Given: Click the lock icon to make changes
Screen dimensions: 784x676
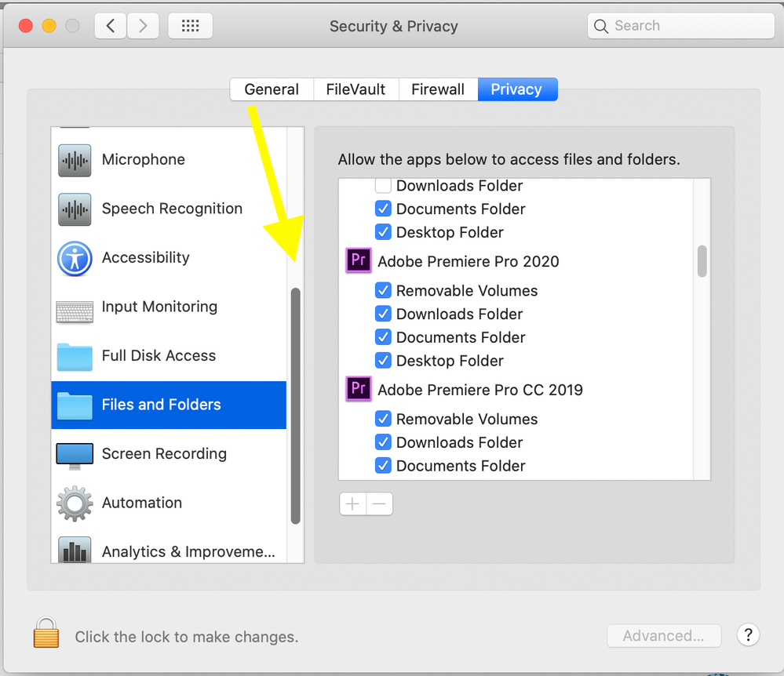Looking at the screenshot, I should click(46, 633).
